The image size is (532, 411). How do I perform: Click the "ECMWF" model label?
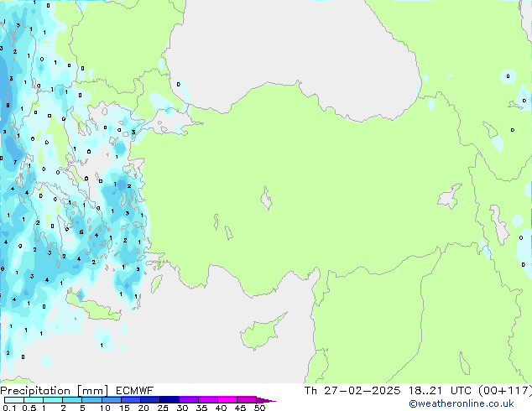pos(135,391)
